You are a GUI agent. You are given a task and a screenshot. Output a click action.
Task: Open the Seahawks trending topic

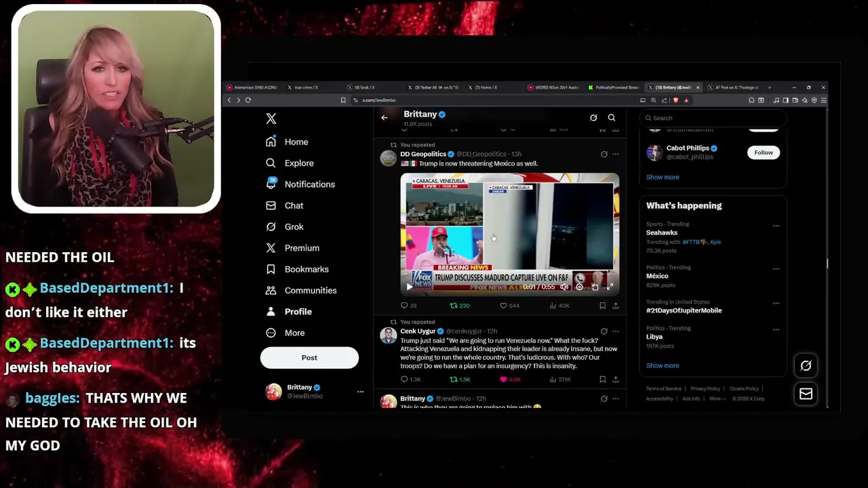point(662,232)
